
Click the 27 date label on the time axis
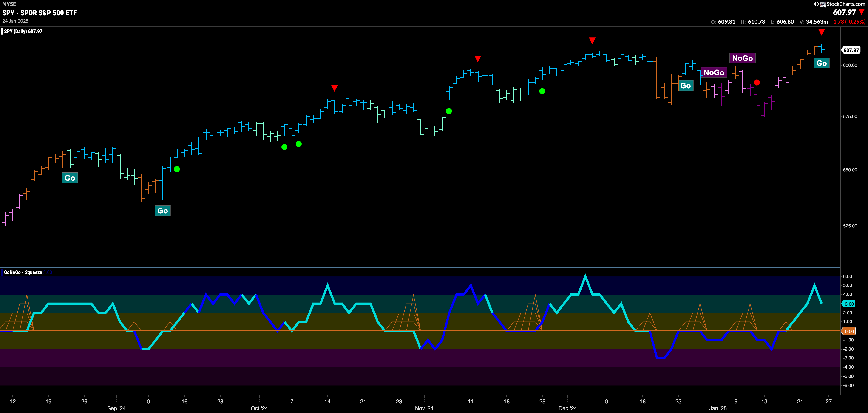(x=828, y=401)
